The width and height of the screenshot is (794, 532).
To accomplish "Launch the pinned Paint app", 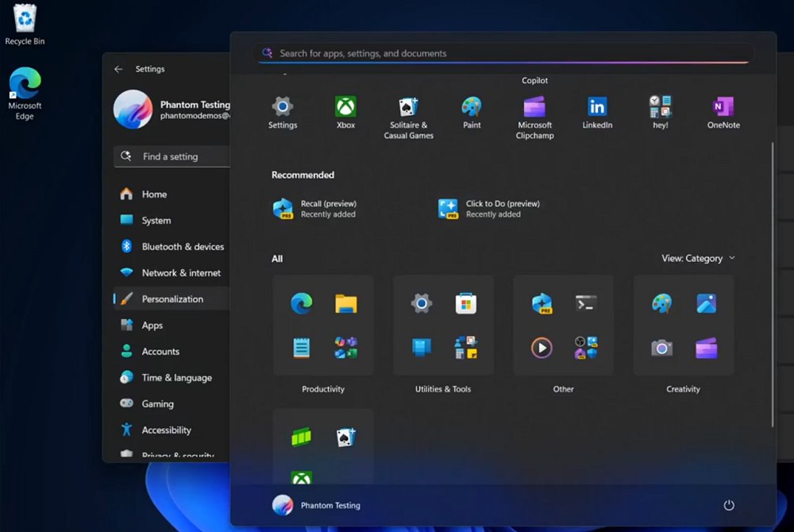I will [x=472, y=113].
